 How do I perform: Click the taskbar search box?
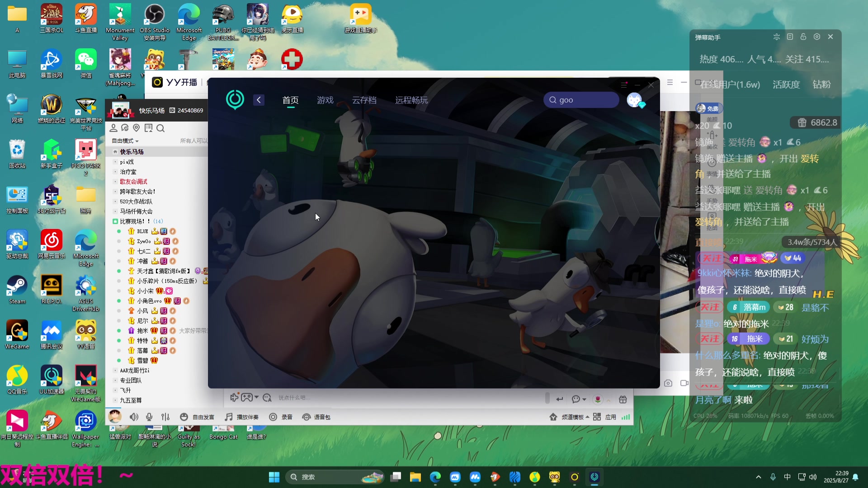[335, 477]
